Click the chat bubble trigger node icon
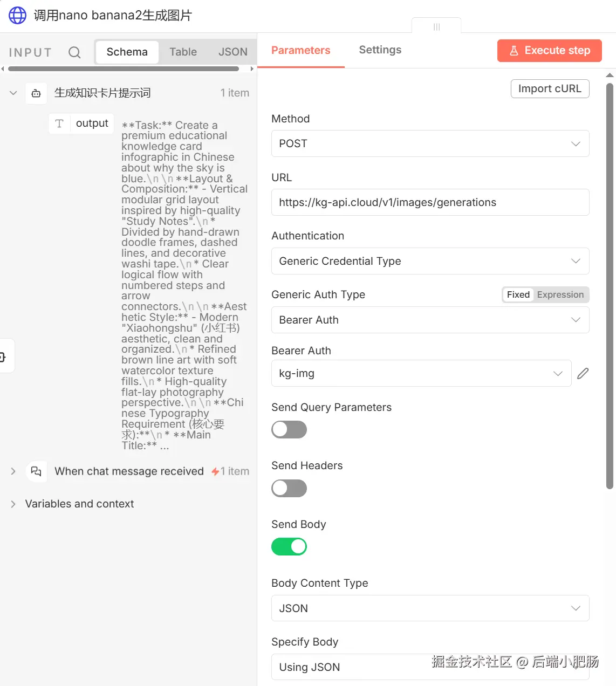 pyautogui.click(x=36, y=471)
